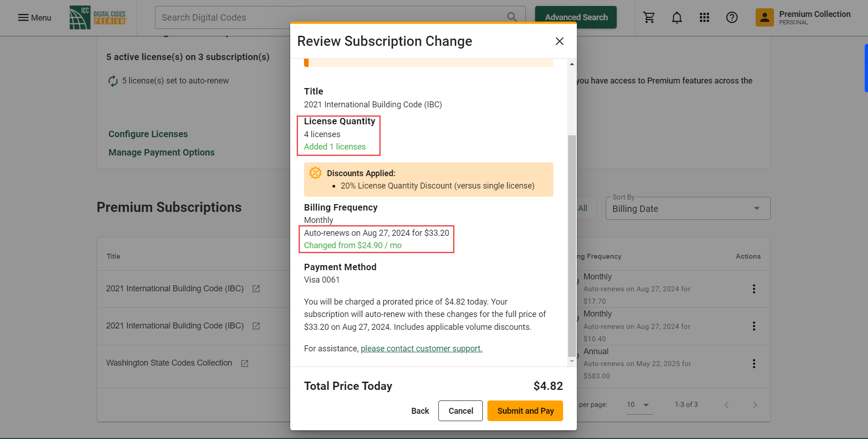Click the dialog scroll-down arrow
This screenshot has width=868, height=439.
tap(572, 361)
